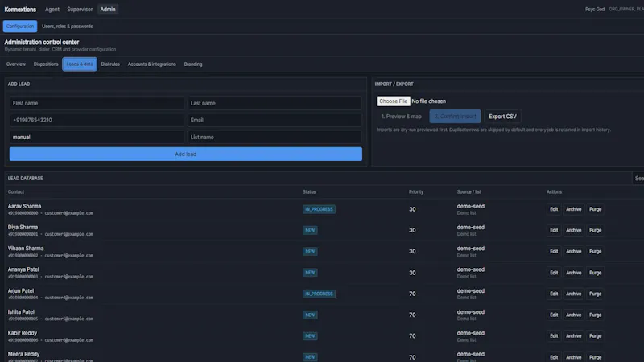This screenshot has width=644, height=362.
Task: Click the List name field
Action: 275,137
